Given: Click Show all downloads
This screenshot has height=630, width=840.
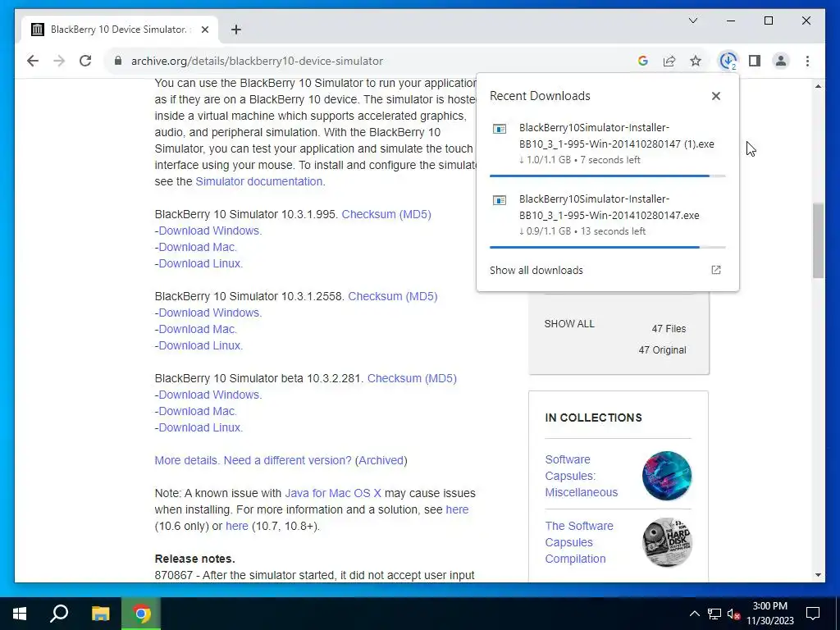Looking at the screenshot, I should click(536, 271).
